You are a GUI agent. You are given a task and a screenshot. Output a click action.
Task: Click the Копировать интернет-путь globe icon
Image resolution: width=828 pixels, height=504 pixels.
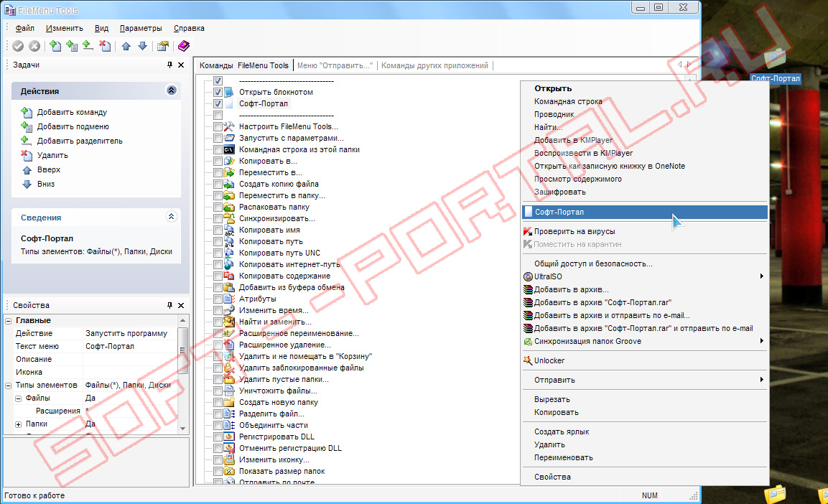coord(228,264)
